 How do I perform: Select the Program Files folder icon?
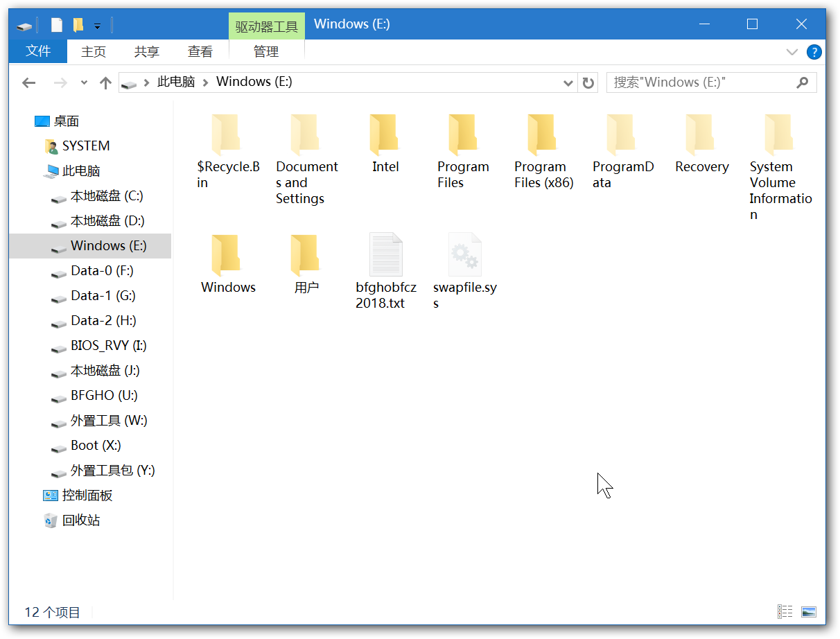pos(464,136)
